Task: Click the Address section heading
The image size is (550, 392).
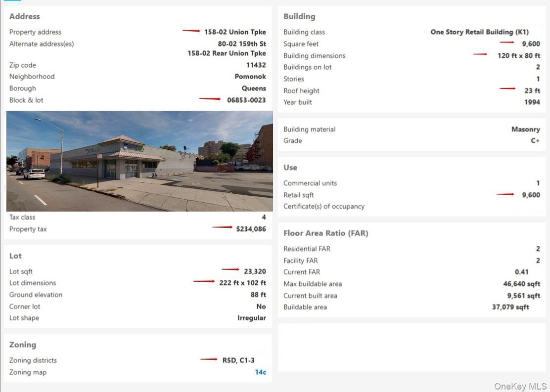Action: 25,16
